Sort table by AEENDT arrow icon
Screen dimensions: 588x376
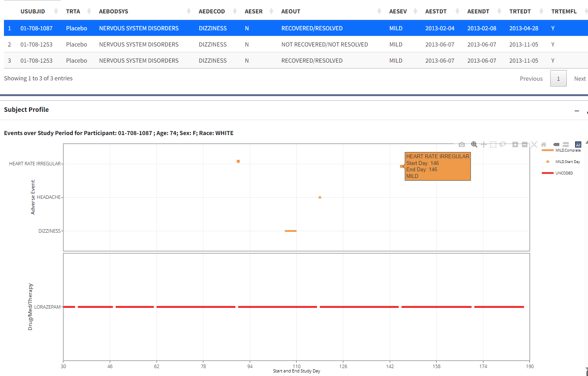(500, 11)
